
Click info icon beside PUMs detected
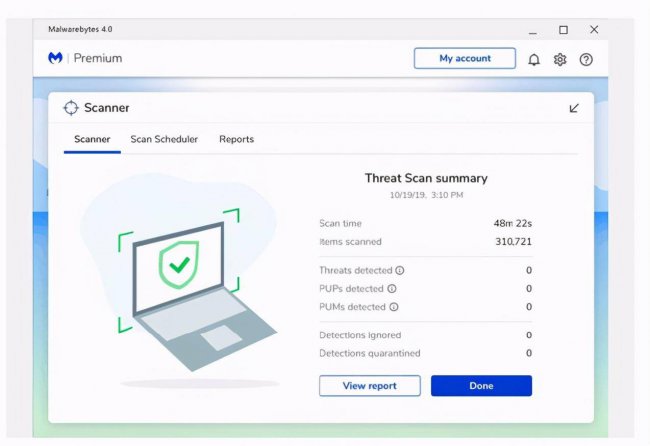[394, 307]
